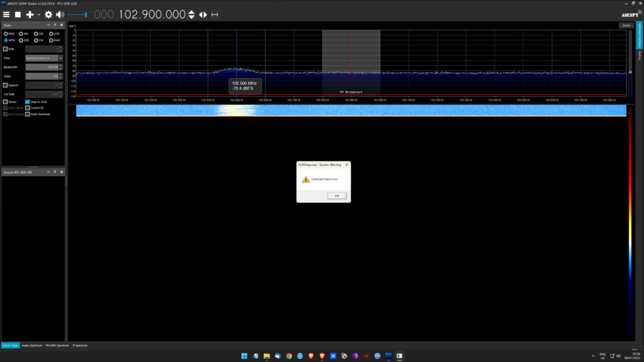
Task: Open File Explorer from the taskbar
Action: pyautogui.click(x=267, y=356)
